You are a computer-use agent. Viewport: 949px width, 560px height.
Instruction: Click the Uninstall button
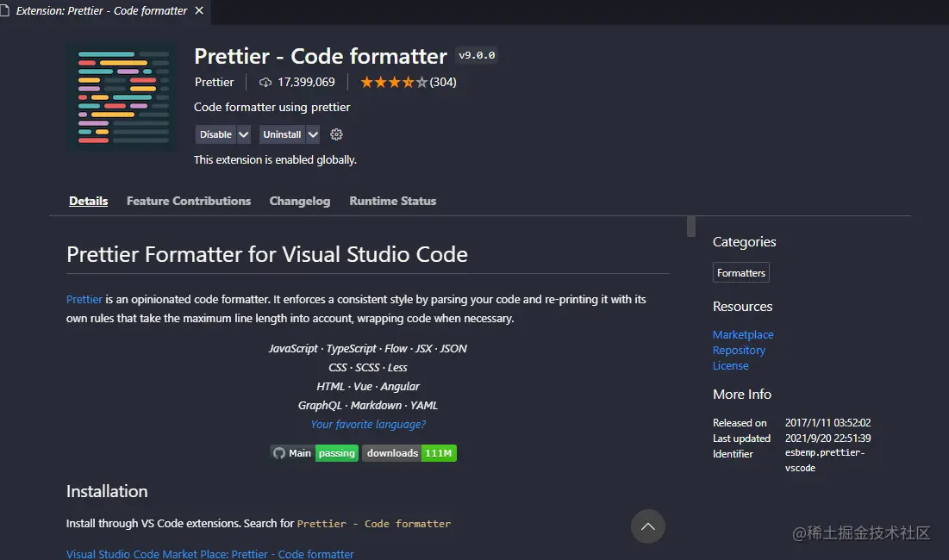coord(282,134)
